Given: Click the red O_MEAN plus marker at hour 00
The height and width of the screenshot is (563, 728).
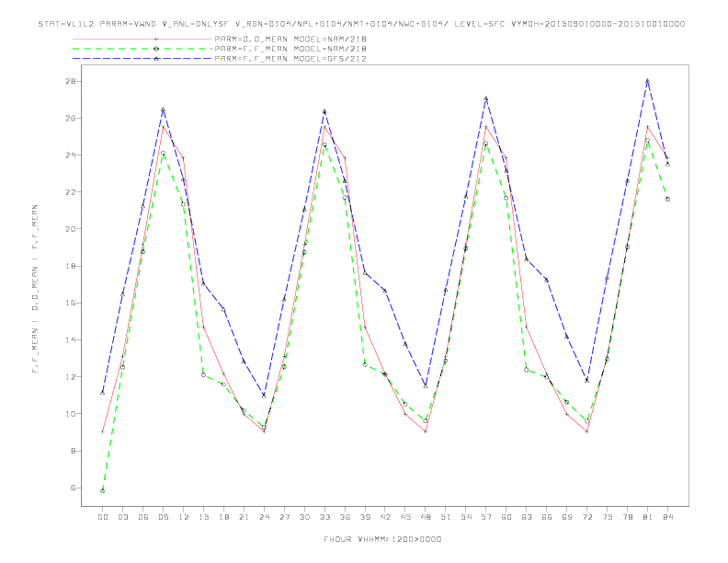Looking at the screenshot, I should [103, 431].
